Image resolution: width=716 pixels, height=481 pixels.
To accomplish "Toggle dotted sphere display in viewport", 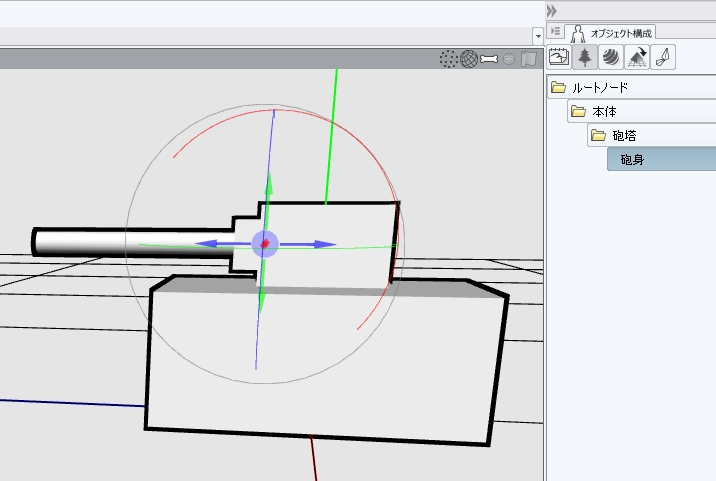I will (x=449, y=59).
